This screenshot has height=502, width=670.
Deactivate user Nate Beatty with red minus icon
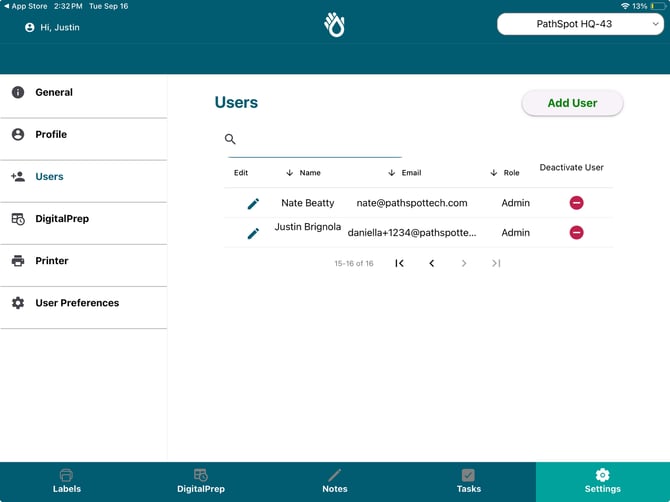(576, 203)
